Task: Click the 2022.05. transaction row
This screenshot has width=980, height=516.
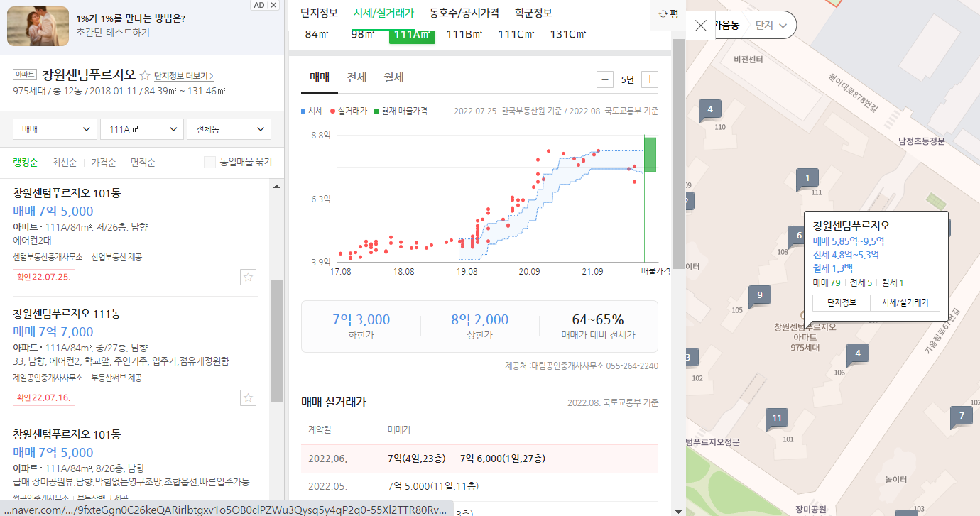Action: click(479, 486)
